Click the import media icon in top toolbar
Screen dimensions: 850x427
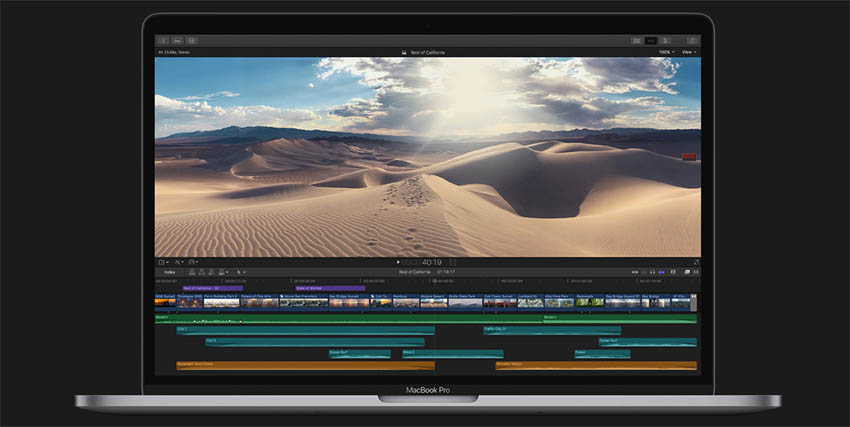pos(163,41)
